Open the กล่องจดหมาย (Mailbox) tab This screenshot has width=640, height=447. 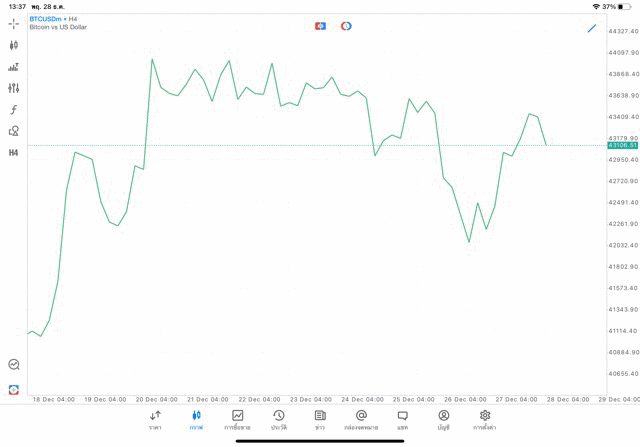pyautogui.click(x=361, y=420)
